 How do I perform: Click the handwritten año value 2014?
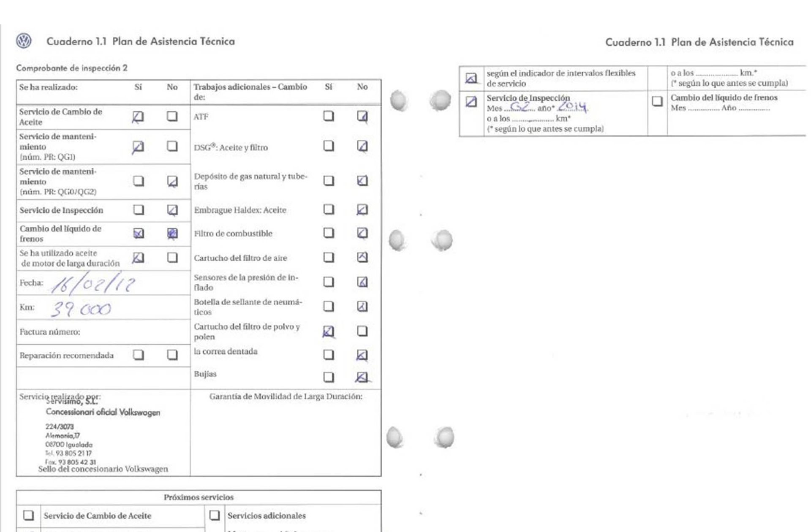(572, 106)
